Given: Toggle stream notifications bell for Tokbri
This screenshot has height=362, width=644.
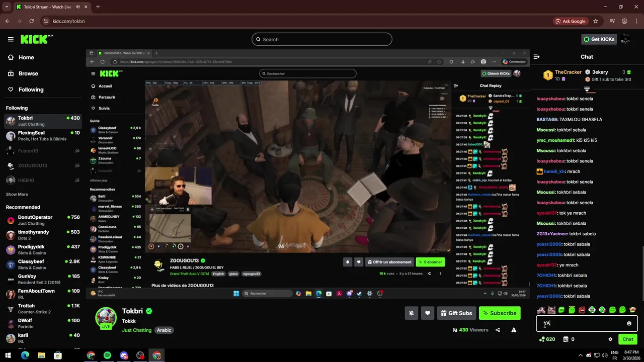Looking at the screenshot, I should click(411, 313).
